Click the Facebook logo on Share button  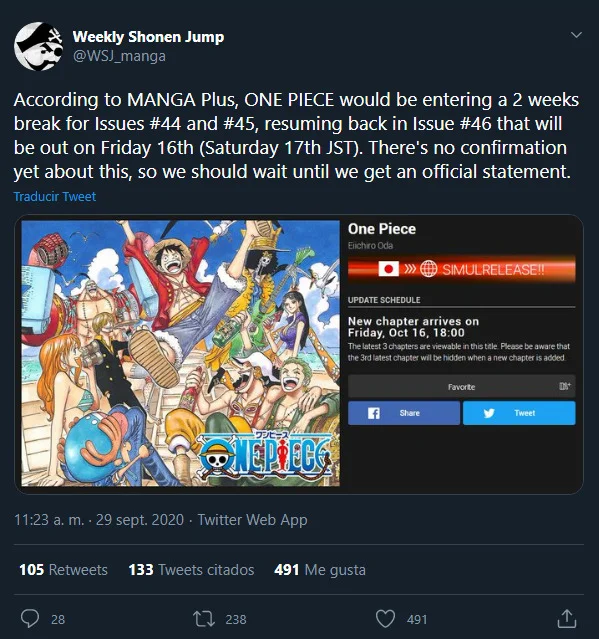pyautogui.click(x=374, y=413)
